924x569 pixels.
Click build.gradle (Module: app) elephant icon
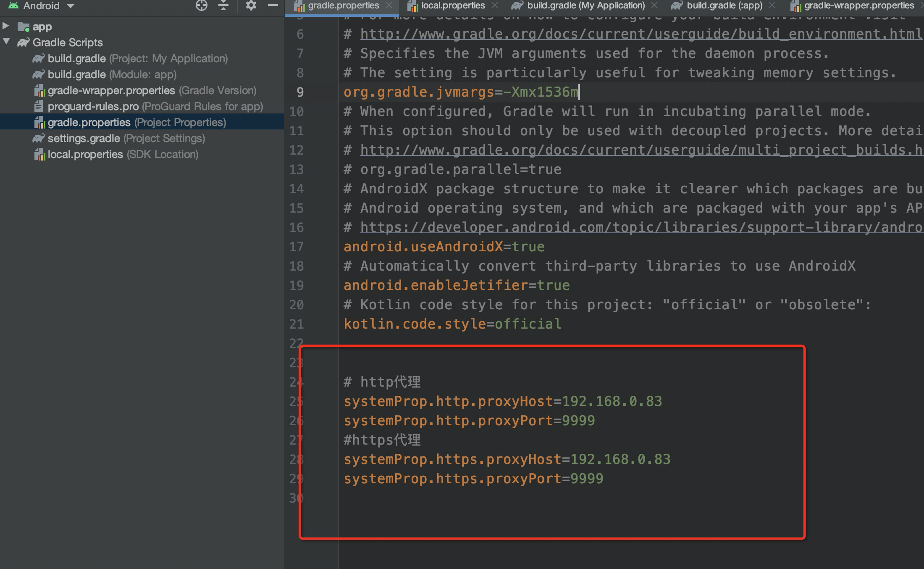pyautogui.click(x=39, y=74)
